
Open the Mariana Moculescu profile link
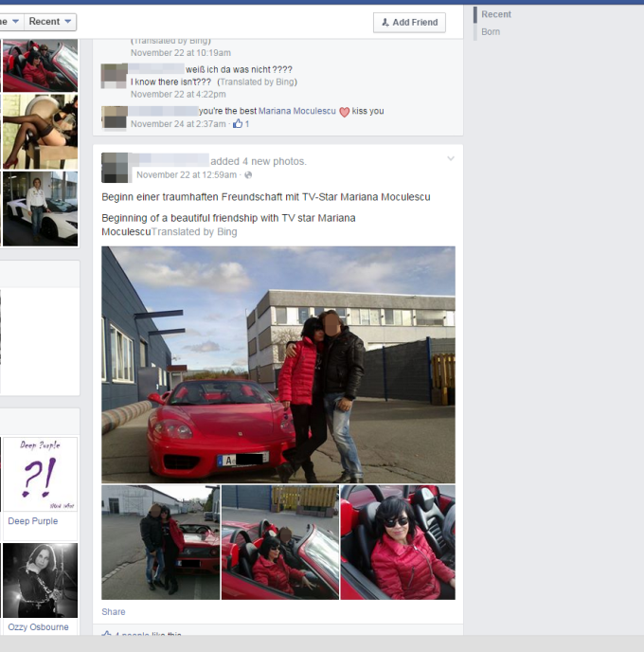297,112
